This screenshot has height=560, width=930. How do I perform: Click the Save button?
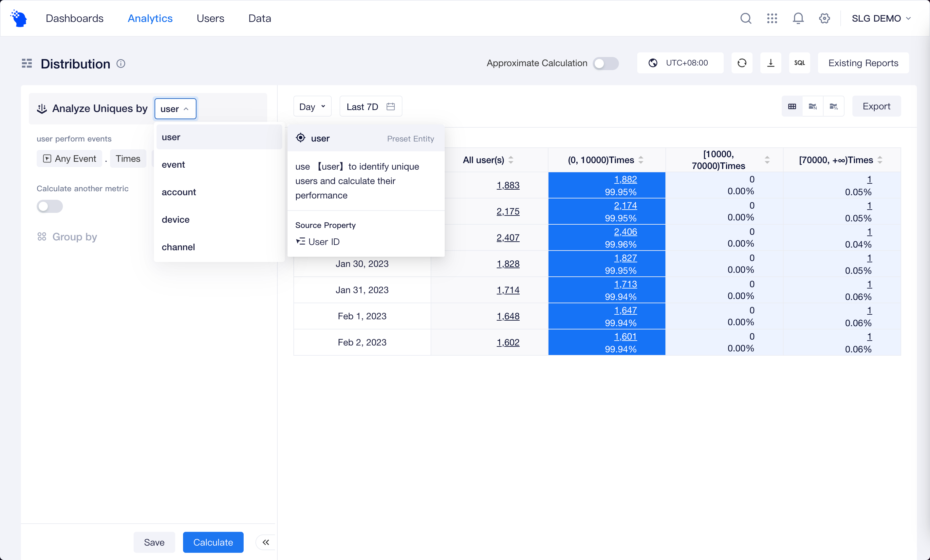(154, 542)
